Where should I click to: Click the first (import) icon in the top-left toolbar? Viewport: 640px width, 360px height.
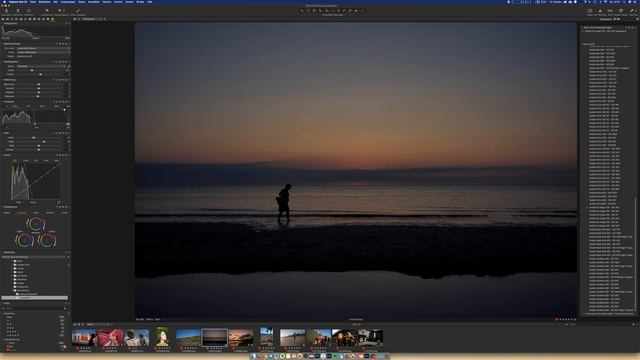(x=7, y=11)
